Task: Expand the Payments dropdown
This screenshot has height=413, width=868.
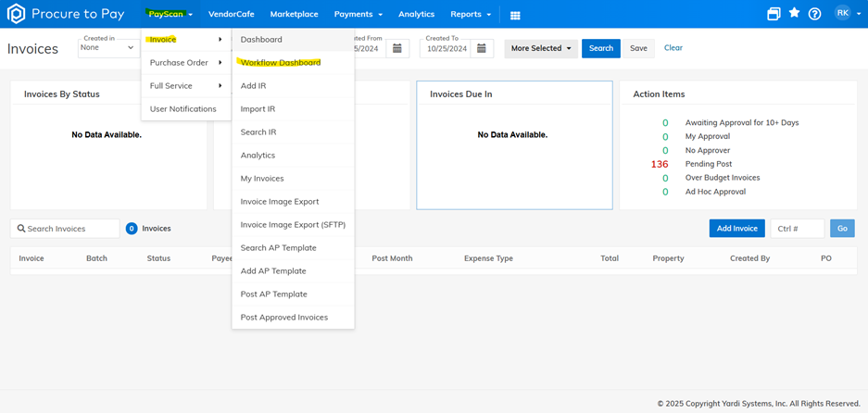Action: 359,15
